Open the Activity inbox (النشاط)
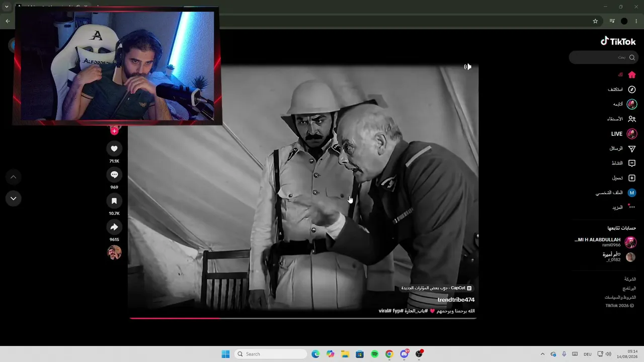The width and height of the screenshot is (644, 362). 623,163
